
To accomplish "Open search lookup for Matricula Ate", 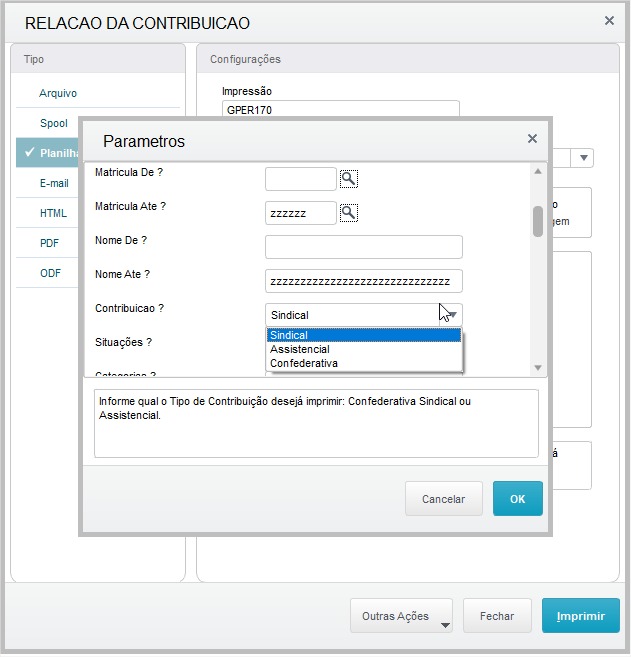I will click(x=349, y=213).
